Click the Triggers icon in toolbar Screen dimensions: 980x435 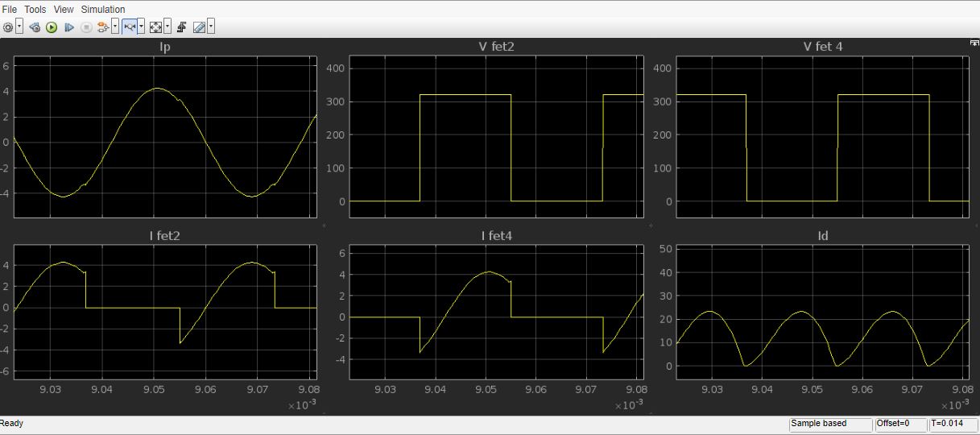(181, 27)
